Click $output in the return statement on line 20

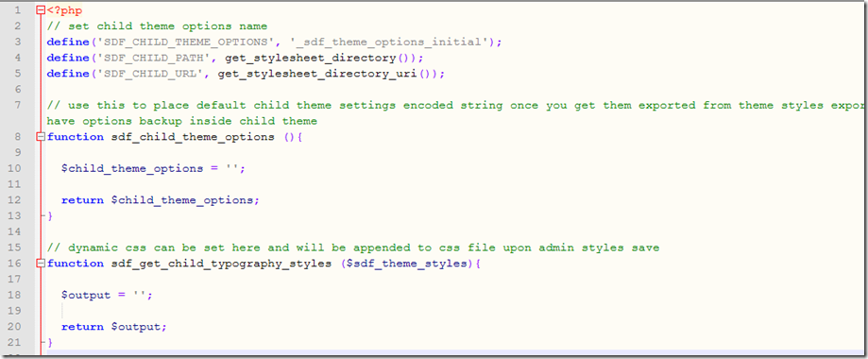tap(136, 327)
